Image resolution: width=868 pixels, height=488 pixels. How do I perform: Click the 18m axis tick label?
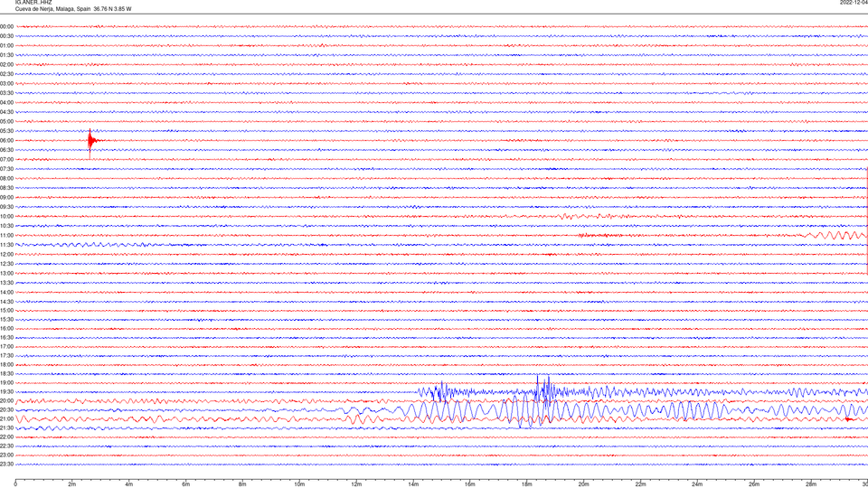click(526, 484)
